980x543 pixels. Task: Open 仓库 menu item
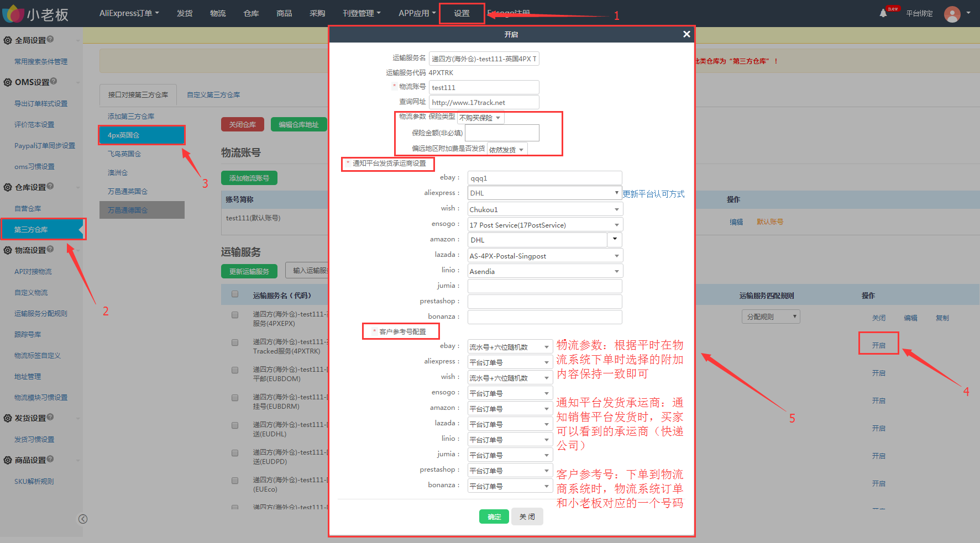click(251, 13)
